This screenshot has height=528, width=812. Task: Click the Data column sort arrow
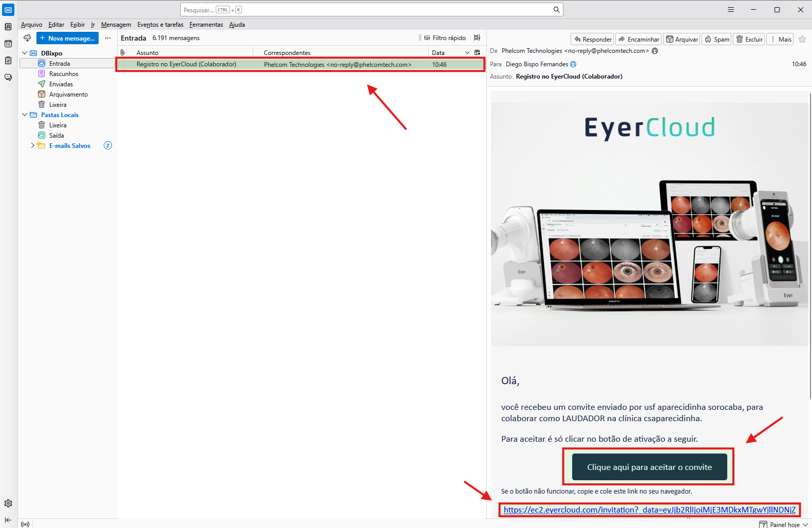click(467, 52)
